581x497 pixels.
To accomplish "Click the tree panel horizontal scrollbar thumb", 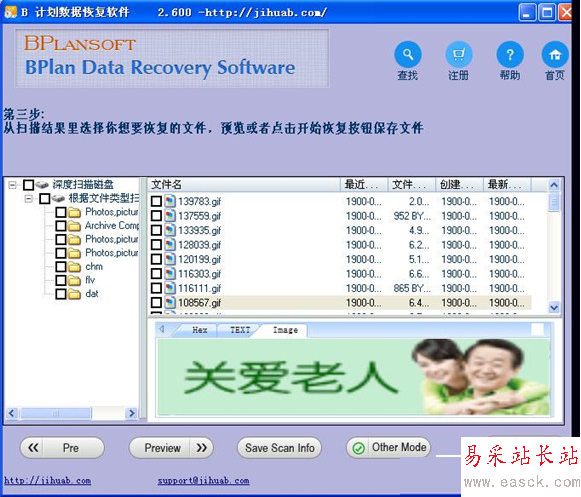I will [56, 413].
